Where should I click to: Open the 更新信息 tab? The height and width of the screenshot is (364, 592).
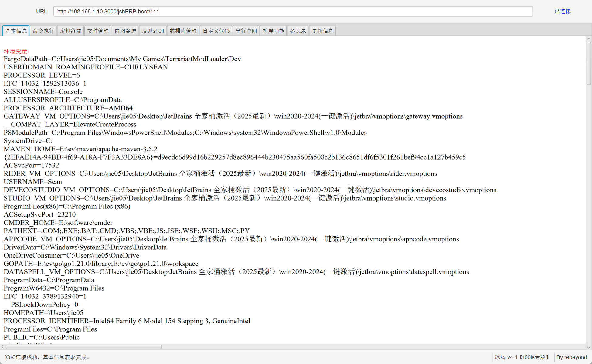[322, 31]
